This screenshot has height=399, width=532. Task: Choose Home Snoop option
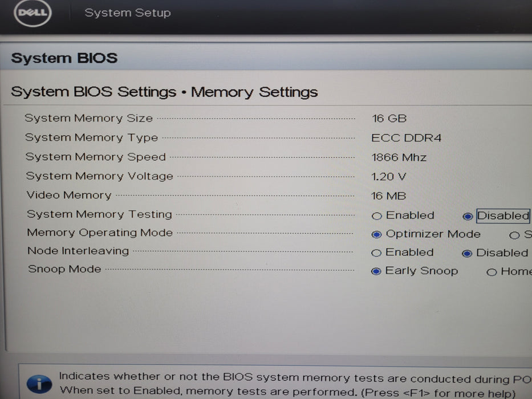[x=492, y=272]
